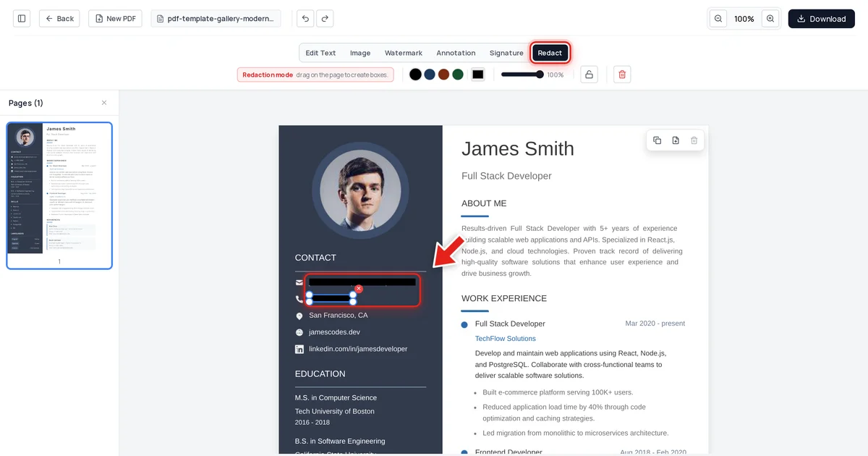Click 'B.S. in Software Engineering' text
Image resolution: width=868 pixels, height=456 pixels.
click(x=340, y=441)
